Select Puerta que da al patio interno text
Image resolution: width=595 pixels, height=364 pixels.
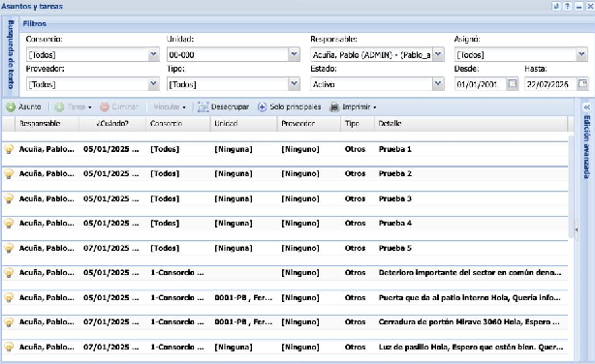(470, 297)
